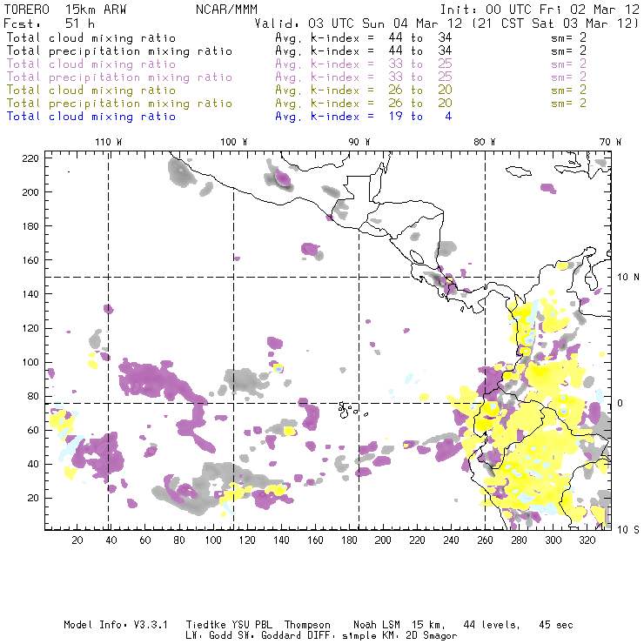Click the 220 tick label on the y-axis

(31, 158)
